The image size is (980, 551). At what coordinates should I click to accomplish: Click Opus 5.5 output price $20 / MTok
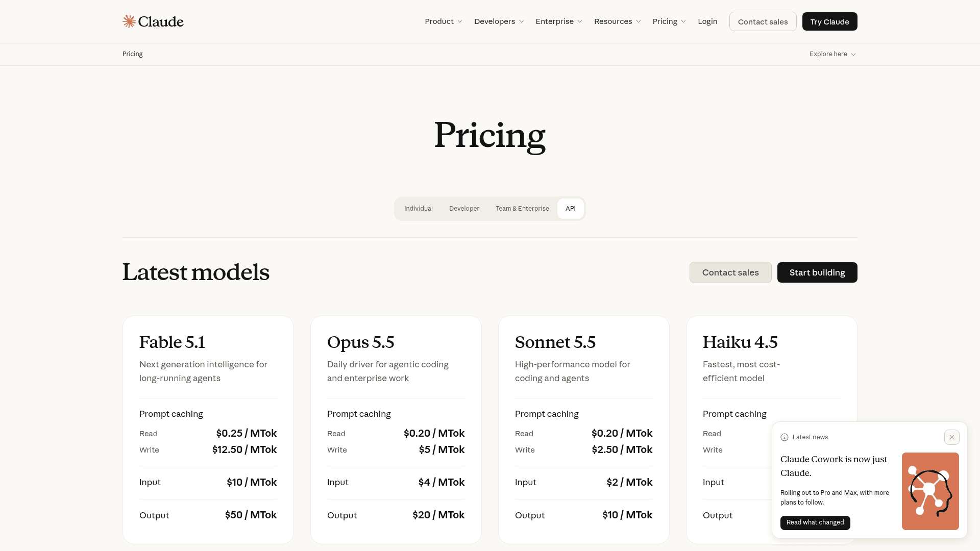tap(438, 515)
